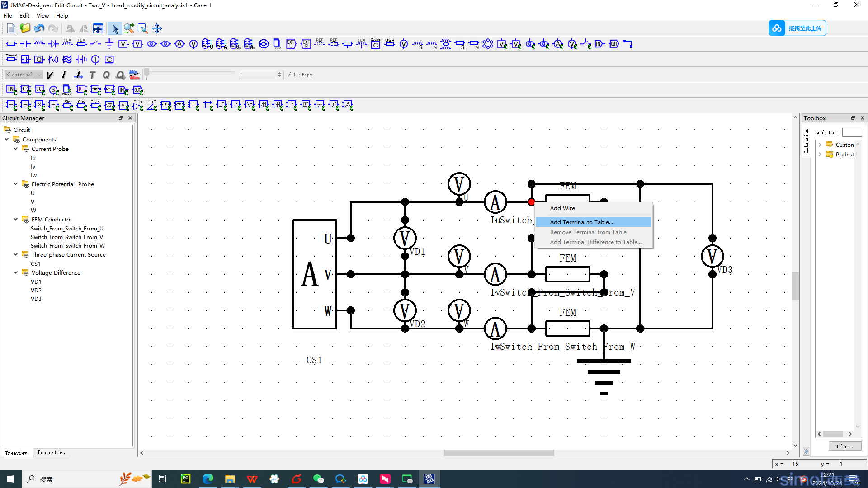Open the Electrical type dropdown
The height and width of the screenshot is (488, 868).
pyautogui.click(x=24, y=75)
